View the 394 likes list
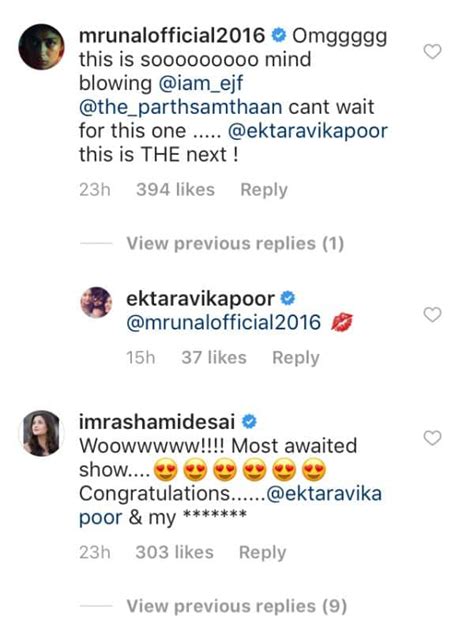The width and height of the screenshot is (474, 632). coord(175,190)
